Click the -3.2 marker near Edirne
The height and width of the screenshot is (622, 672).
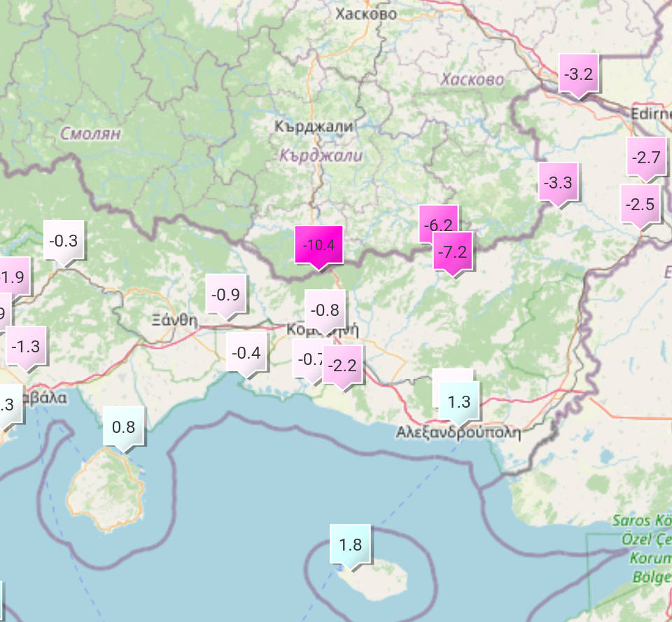(579, 74)
